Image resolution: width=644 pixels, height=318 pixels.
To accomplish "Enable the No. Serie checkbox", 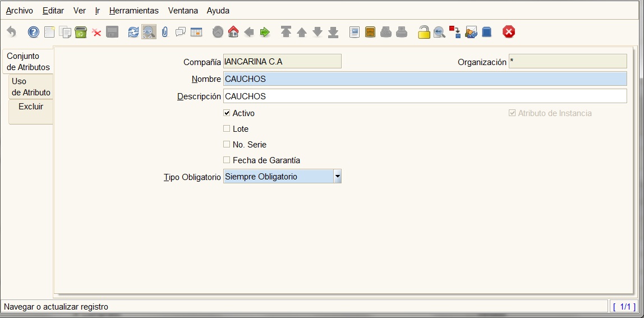I will 227,144.
